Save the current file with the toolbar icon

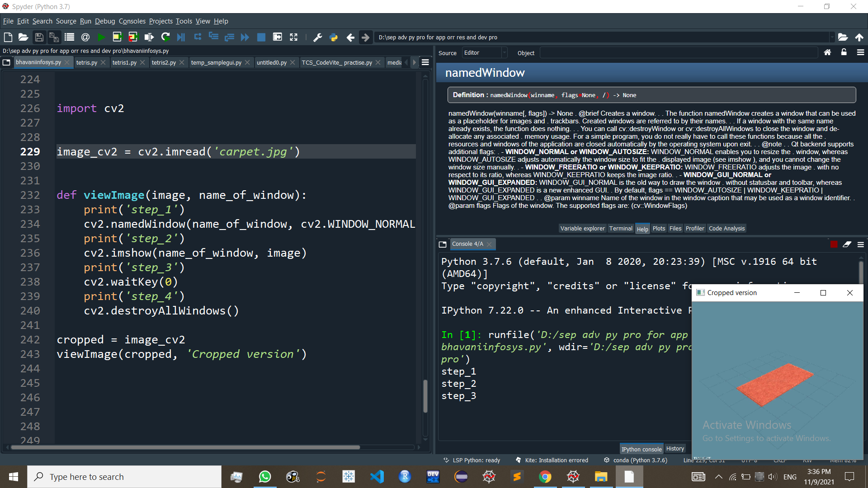[x=39, y=37]
